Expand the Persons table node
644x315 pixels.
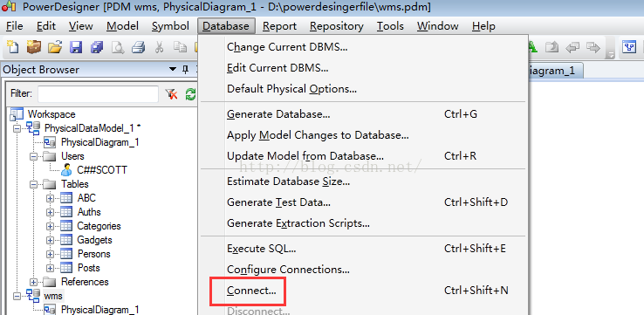pyautogui.click(x=50, y=254)
